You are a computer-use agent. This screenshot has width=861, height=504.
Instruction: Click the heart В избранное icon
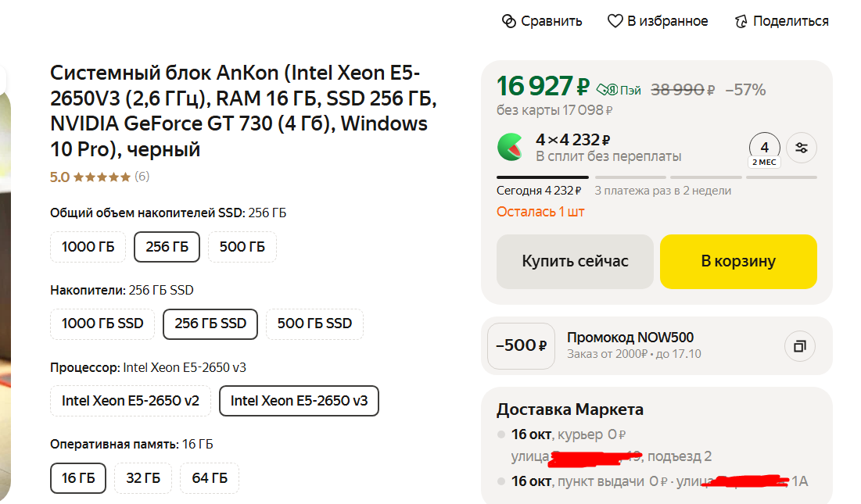(x=615, y=21)
